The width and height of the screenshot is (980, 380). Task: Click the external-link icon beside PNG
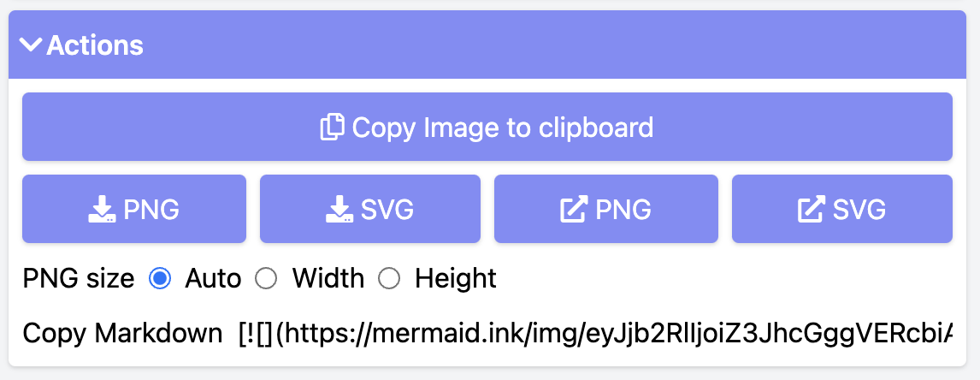point(574,209)
